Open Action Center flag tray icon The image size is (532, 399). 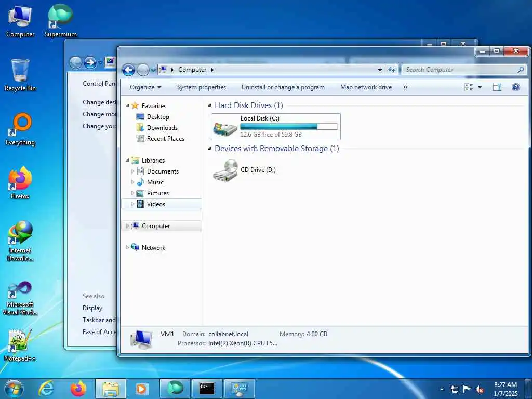pyautogui.click(x=467, y=389)
